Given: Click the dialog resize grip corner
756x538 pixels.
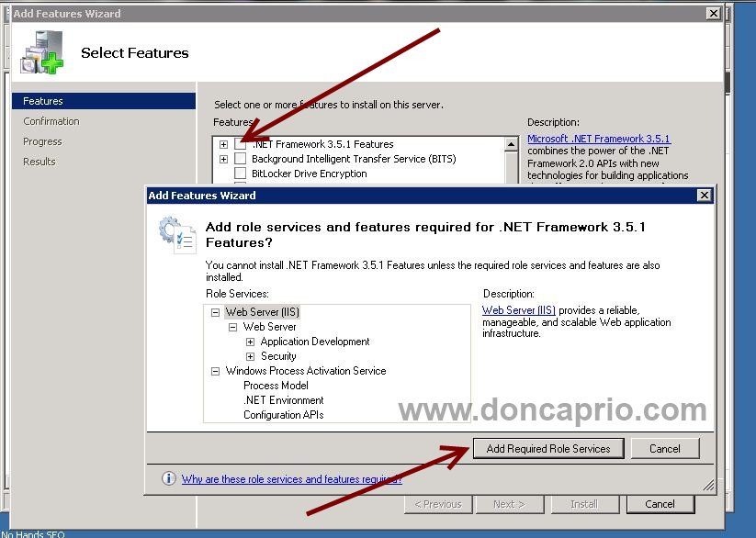Looking at the screenshot, I should tap(708, 486).
